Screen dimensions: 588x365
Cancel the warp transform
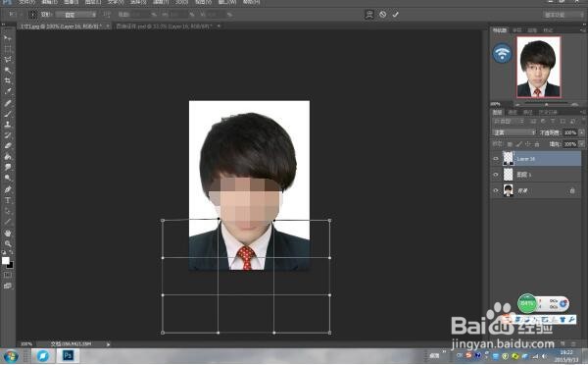382,15
